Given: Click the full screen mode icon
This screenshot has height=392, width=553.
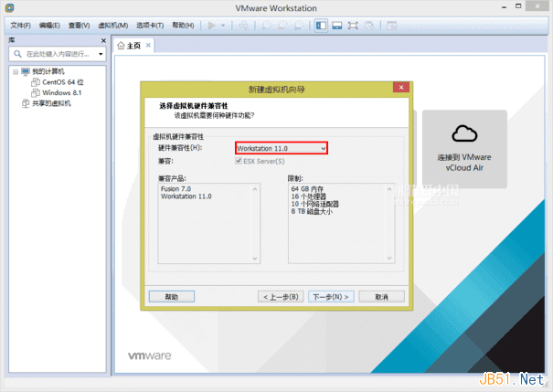Looking at the screenshot, I should click(353, 26).
